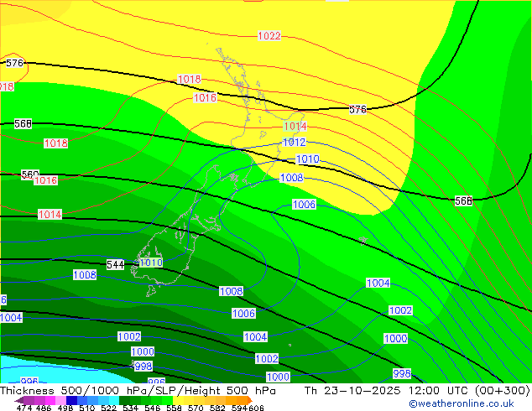Select the '1008' label above the 1006 label east of the South Island
Viewport: 532px width, 411px height.
click(291, 178)
